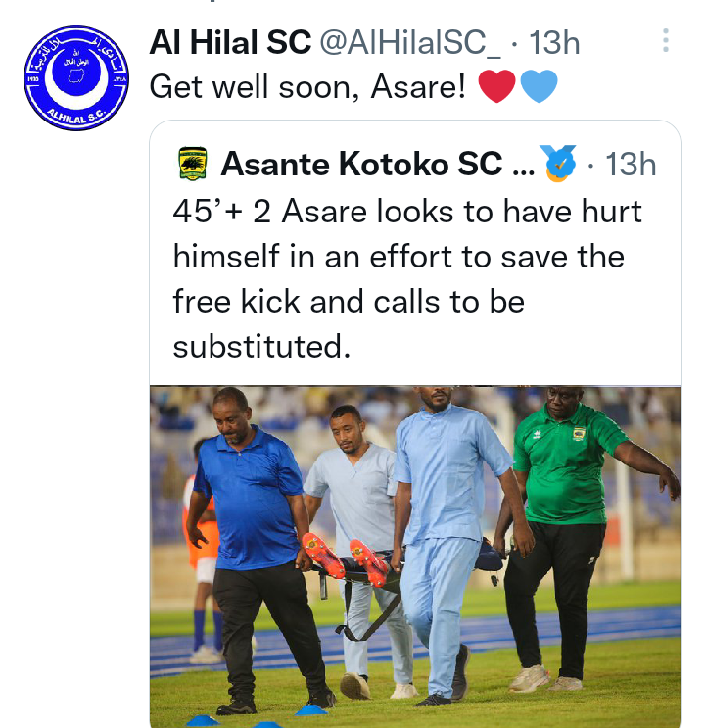The width and height of the screenshot is (705, 728).
Task: Click the truncation ellipsis after Asante Kotoko SC
Action: click(x=523, y=170)
